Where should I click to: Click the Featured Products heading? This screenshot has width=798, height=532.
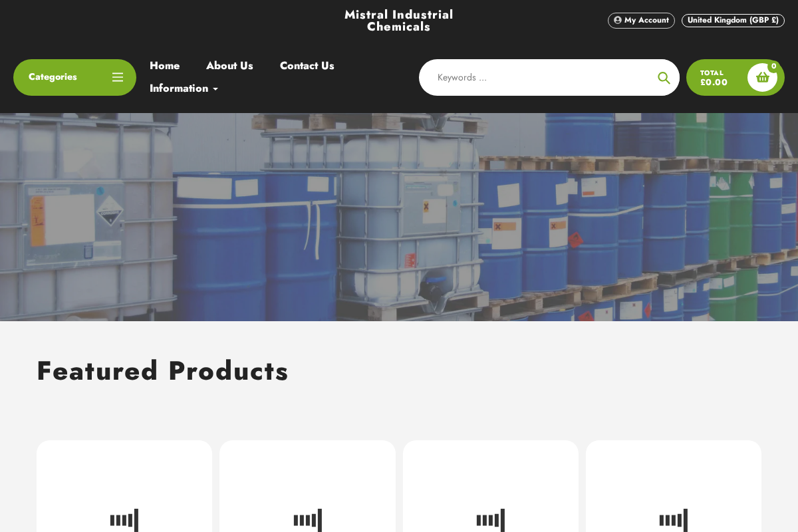(163, 371)
